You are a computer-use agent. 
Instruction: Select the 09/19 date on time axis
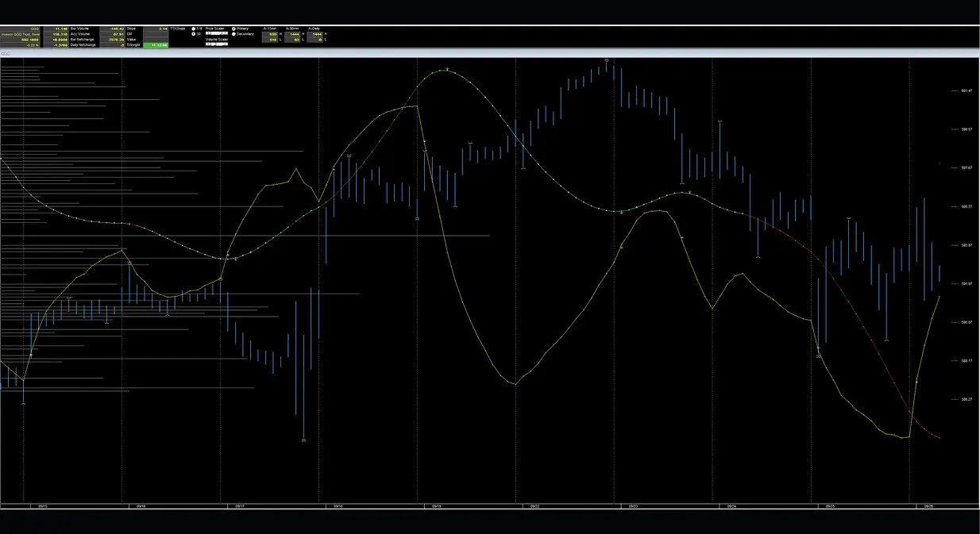click(x=437, y=505)
